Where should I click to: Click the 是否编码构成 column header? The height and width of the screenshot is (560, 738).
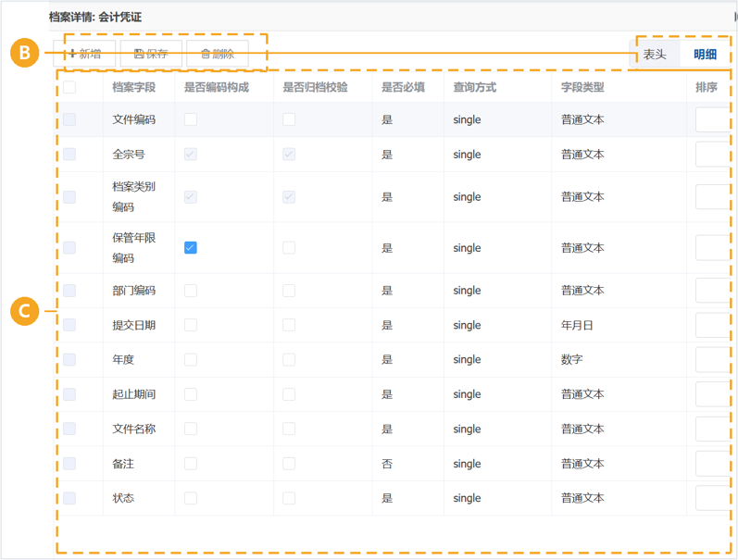click(x=217, y=87)
